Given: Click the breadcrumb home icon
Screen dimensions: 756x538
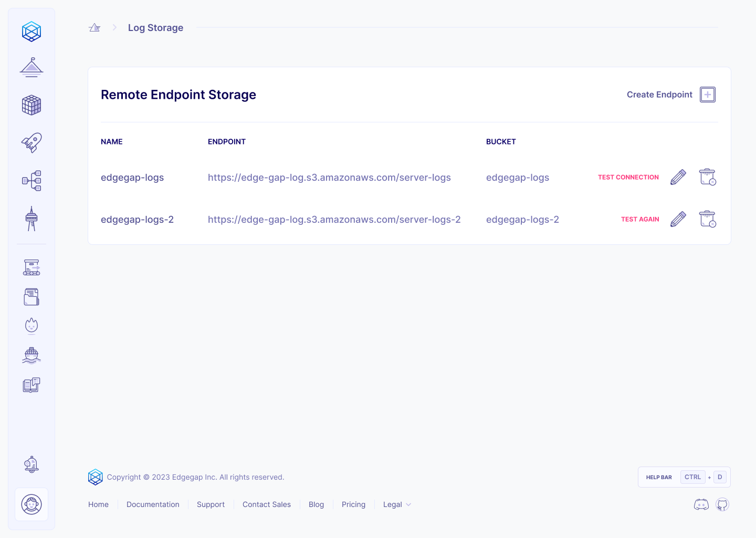Looking at the screenshot, I should (x=94, y=28).
